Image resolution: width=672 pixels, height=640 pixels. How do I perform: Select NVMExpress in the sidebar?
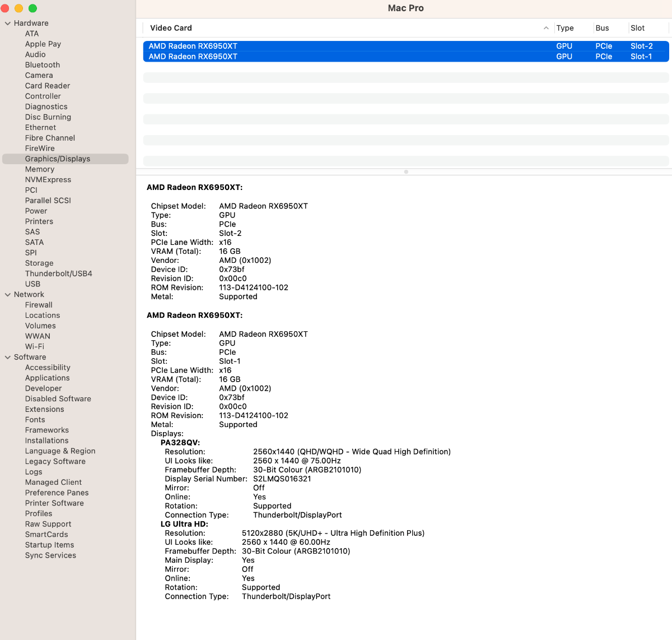tap(48, 180)
